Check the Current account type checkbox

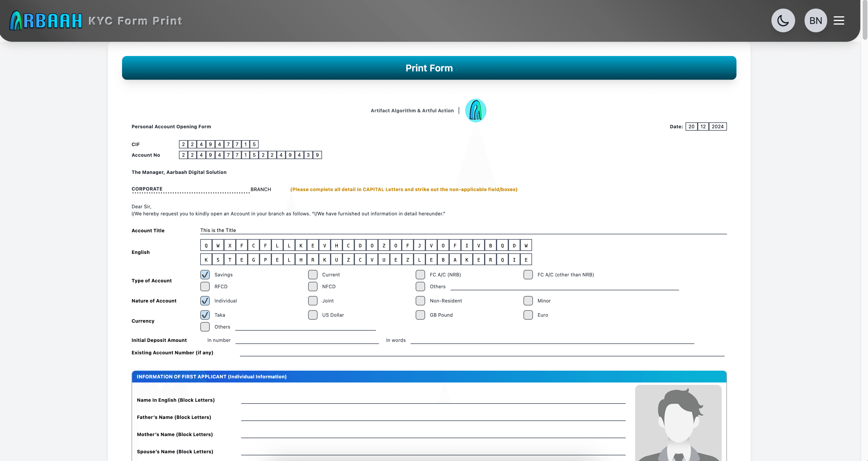(x=313, y=275)
